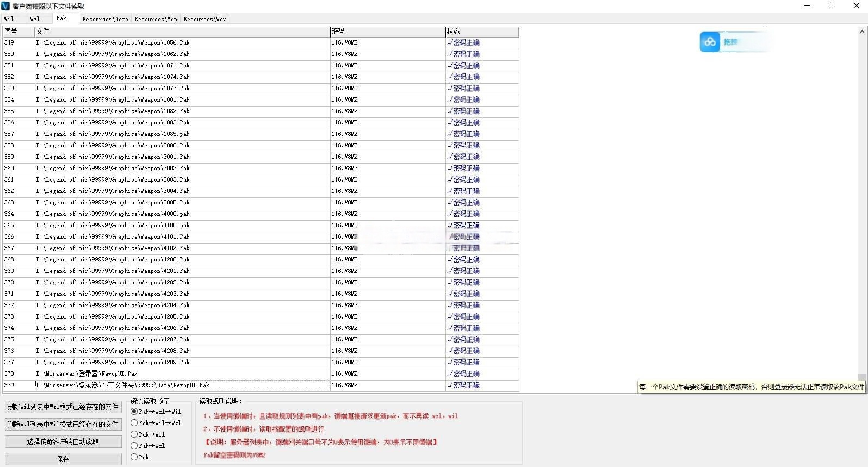Click the 补丁文件夹\99999\Data\NewopUI.Pak file cell
Image resolution: width=868 pixels, height=467 pixels.
[182, 385]
